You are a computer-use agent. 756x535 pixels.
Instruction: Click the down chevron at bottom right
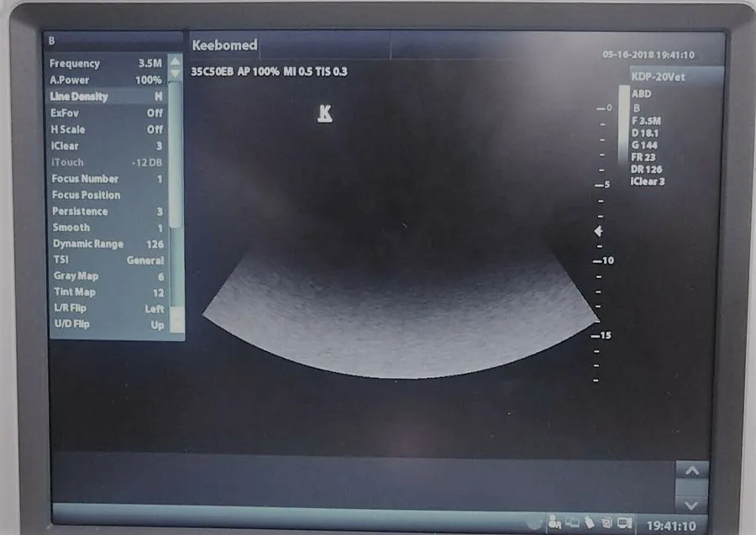tap(691, 505)
